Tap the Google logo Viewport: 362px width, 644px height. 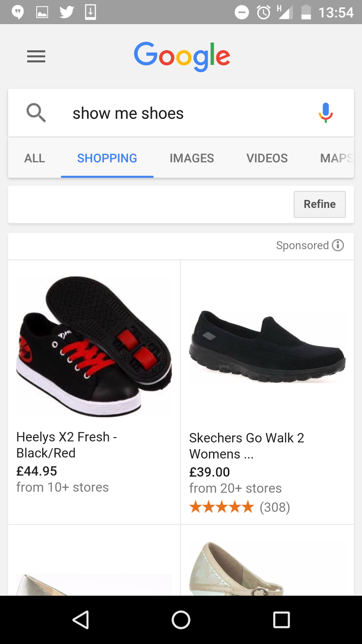pyautogui.click(x=182, y=56)
